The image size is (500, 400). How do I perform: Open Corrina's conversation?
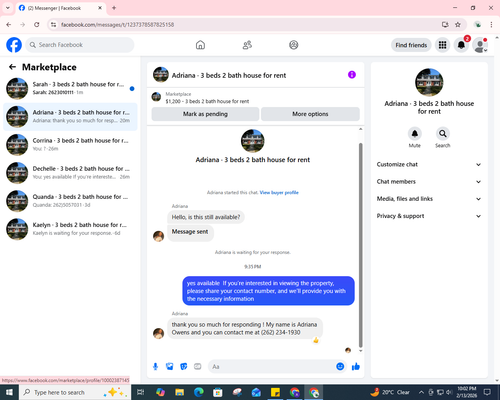pos(70,145)
